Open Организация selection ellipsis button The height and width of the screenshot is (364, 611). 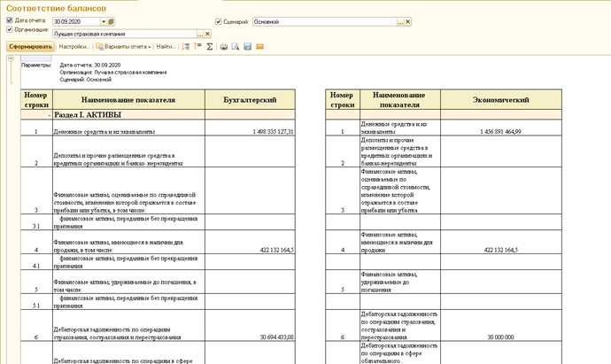pos(200,34)
